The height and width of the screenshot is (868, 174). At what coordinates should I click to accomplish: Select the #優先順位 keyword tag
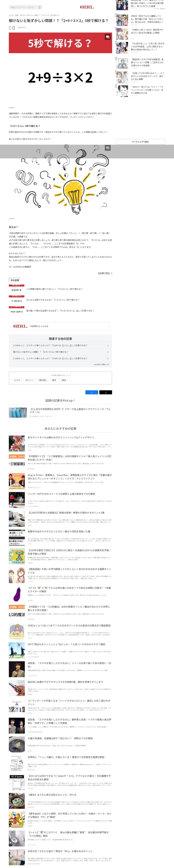pyautogui.click(x=43, y=380)
